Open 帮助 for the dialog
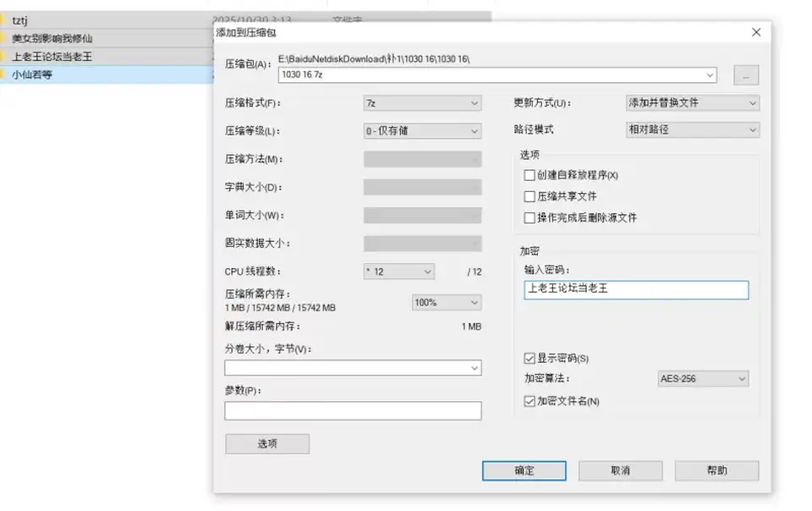 pos(716,470)
